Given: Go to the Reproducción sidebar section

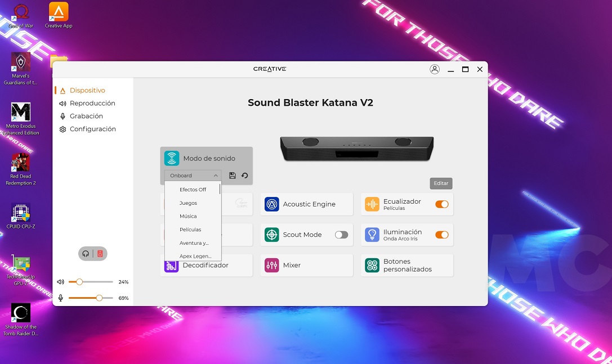Looking at the screenshot, I should (x=92, y=104).
